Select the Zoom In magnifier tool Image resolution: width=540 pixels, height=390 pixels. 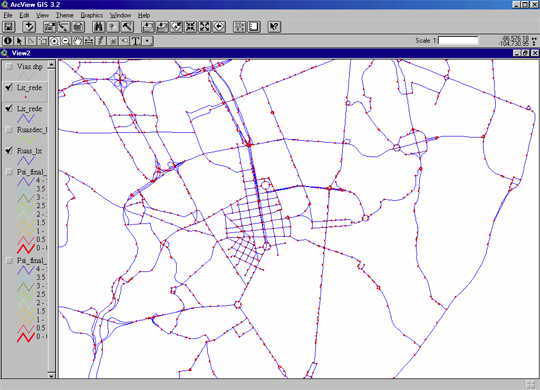pyautogui.click(x=54, y=41)
